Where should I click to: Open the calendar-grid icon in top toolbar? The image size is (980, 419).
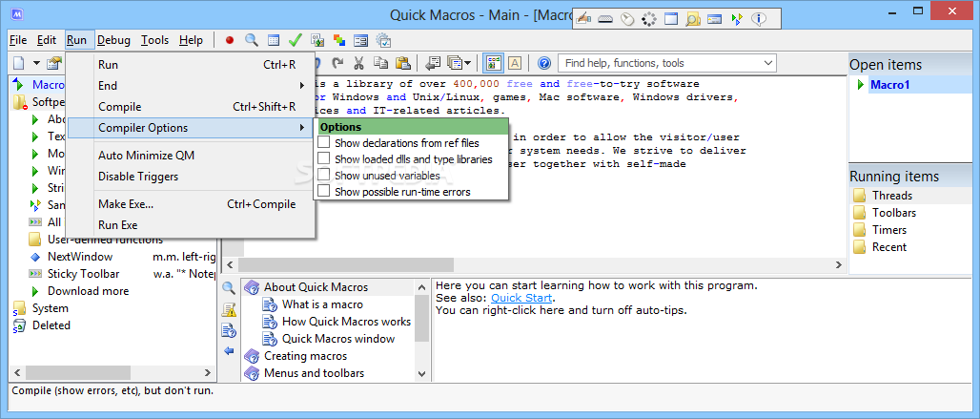coord(274,40)
